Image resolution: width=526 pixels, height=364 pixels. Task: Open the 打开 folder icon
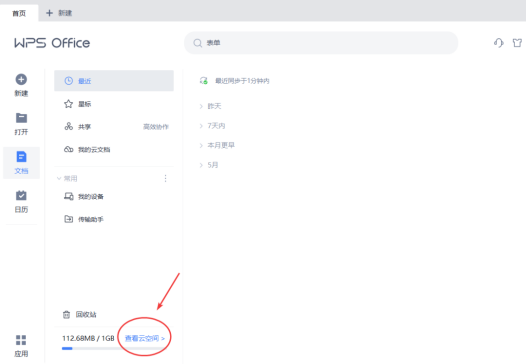pyautogui.click(x=21, y=118)
